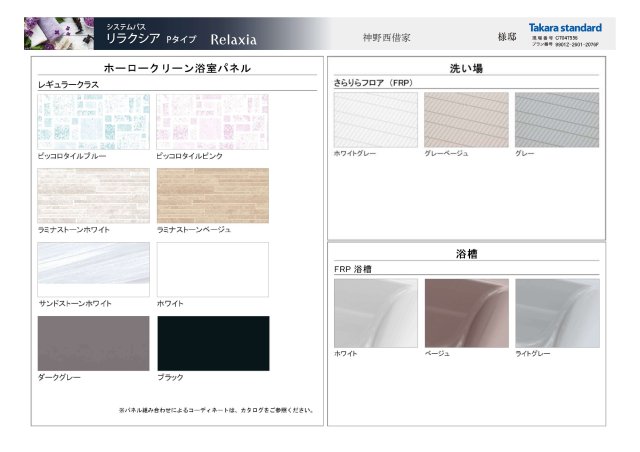
Task: Click the lavender photo in header banner
Action: [59, 33]
